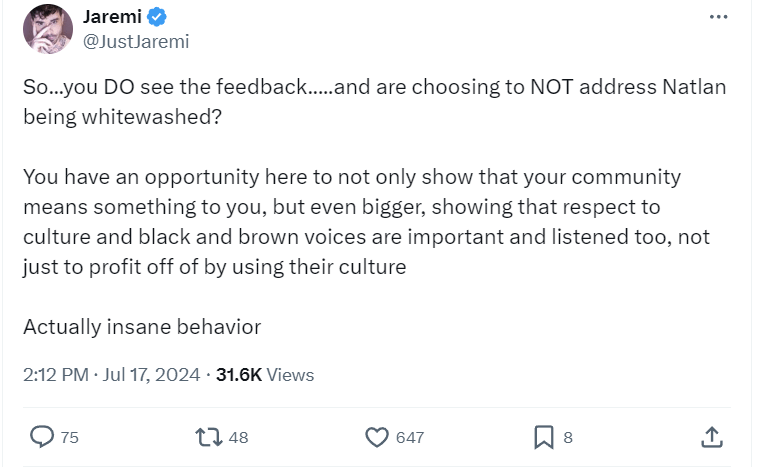Click the 647 likes count
759x467 pixels.
[409, 437]
